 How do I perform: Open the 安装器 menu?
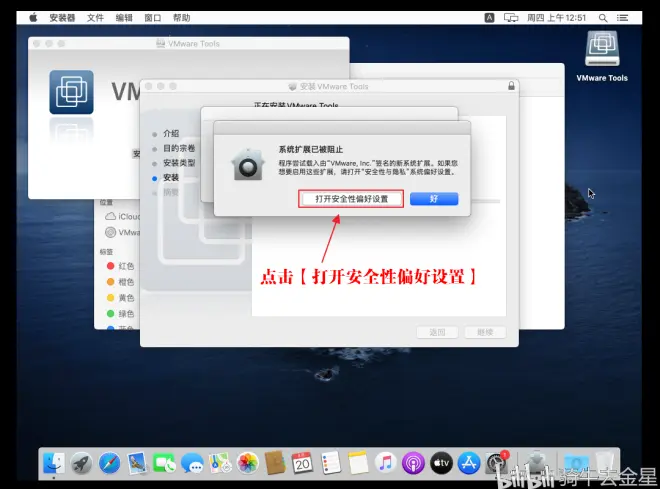tap(62, 18)
